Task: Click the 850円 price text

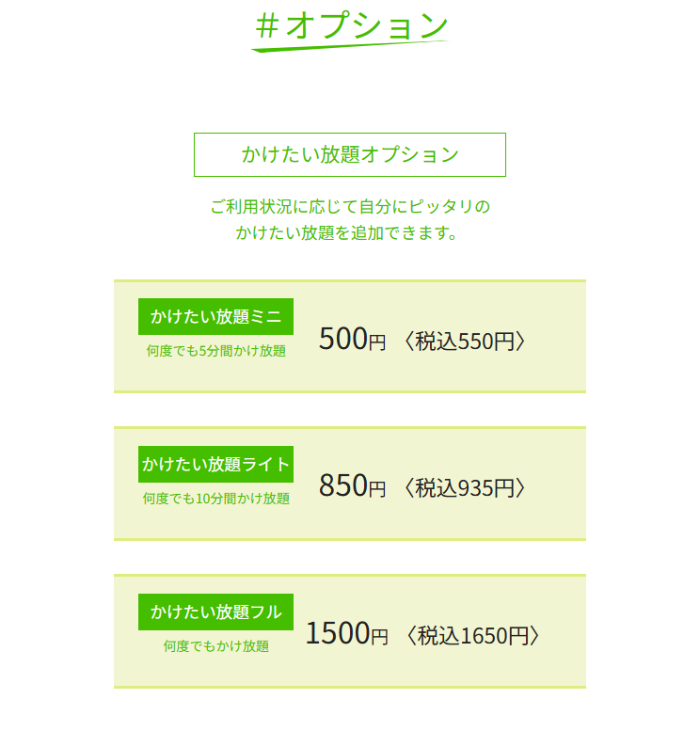Action: (x=352, y=485)
